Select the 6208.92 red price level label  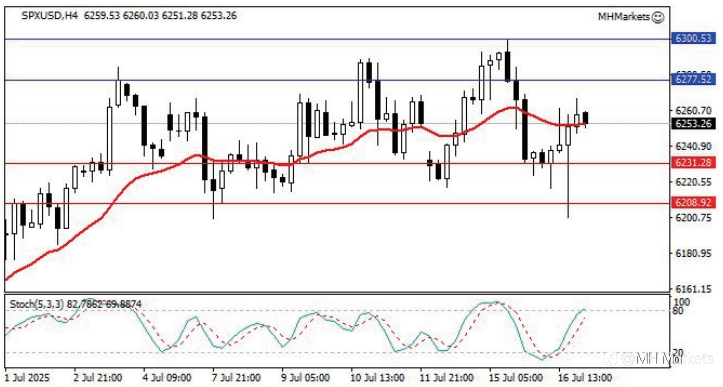click(x=693, y=202)
